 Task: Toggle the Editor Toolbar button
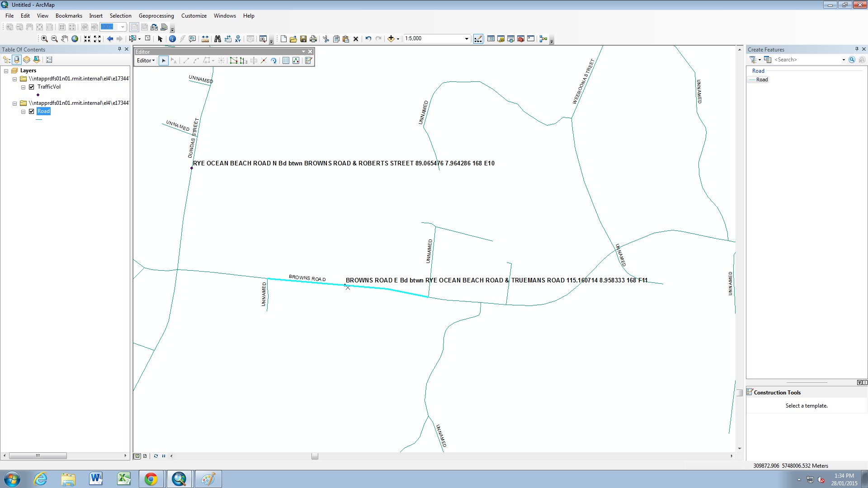(478, 39)
